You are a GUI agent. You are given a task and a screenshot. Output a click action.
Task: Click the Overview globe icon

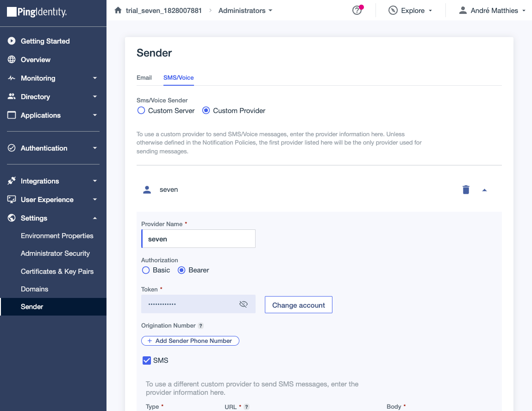tap(12, 59)
